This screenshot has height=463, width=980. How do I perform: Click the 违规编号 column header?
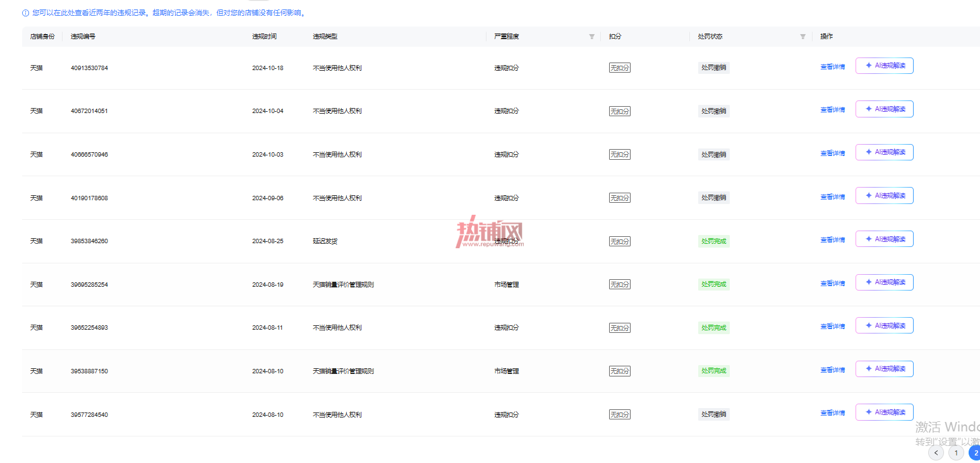point(83,37)
